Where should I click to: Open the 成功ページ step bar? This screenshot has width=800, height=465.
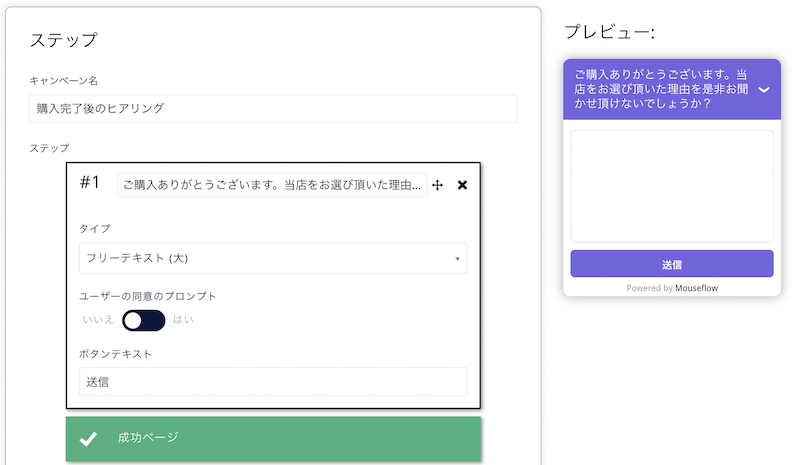pos(273,439)
